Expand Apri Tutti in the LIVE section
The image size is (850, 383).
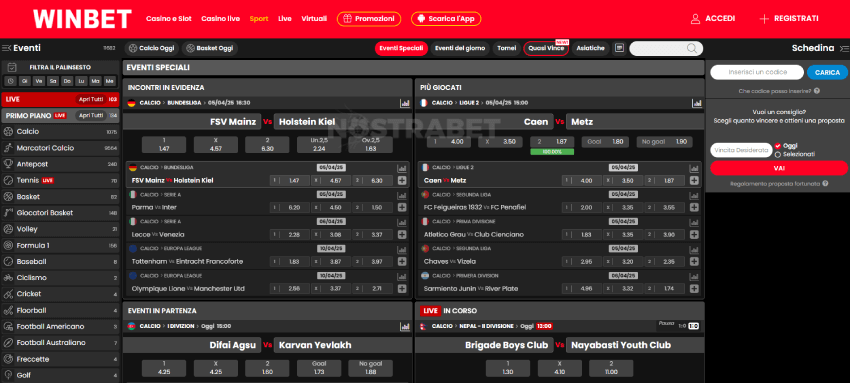coord(91,99)
